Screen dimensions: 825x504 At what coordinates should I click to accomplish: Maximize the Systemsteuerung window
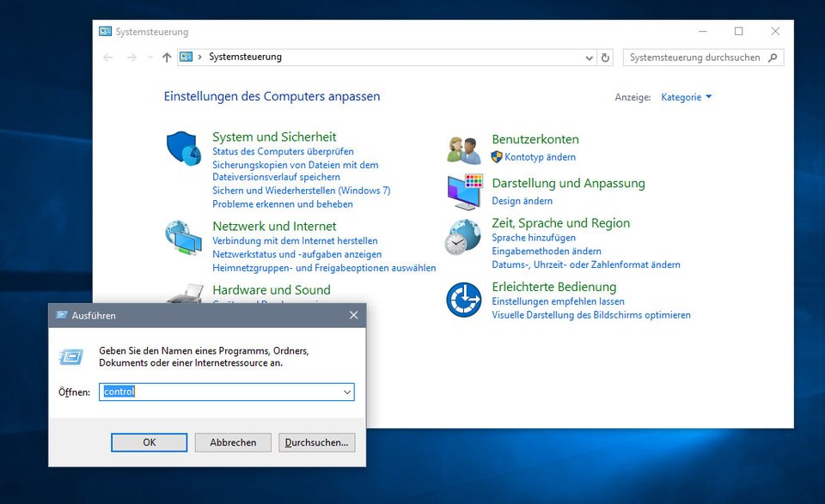[x=739, y=32]
